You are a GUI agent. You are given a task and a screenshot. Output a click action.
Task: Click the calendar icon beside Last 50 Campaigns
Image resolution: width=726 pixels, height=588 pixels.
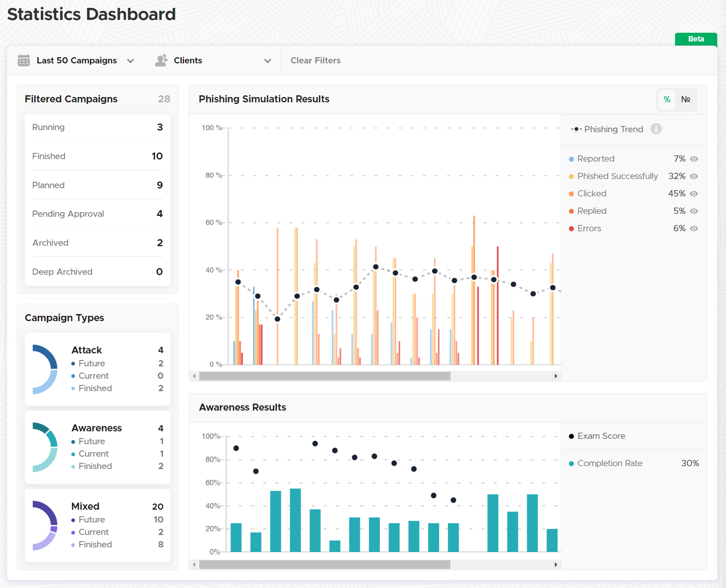(x=24, y=60)
